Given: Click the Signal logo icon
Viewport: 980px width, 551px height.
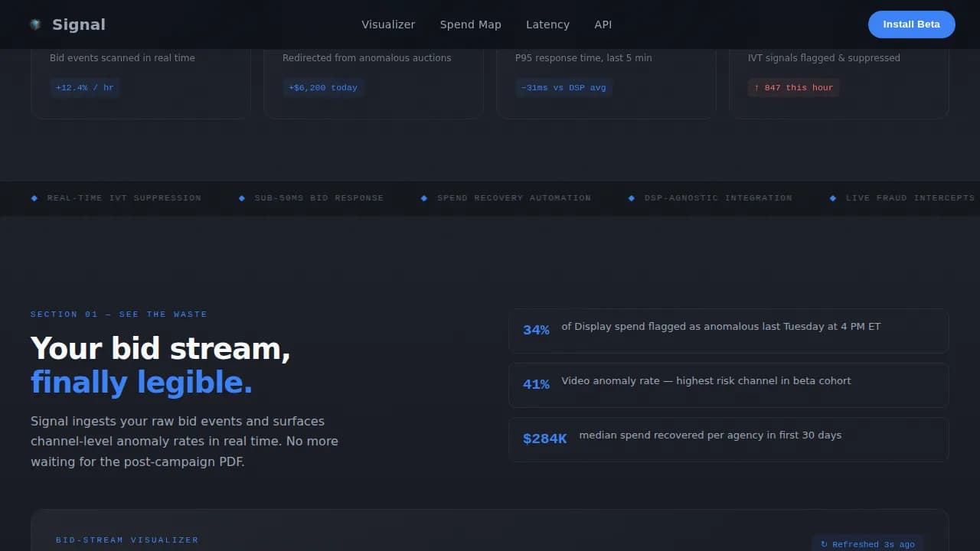Looking at the screenshot, I should tap(35, 24).
